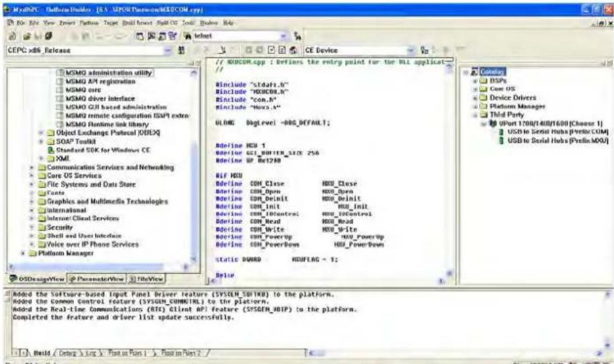This screenshot has width=614, height=364.
Task: Switch to the Log output tab
Action: tap(91, 353)
